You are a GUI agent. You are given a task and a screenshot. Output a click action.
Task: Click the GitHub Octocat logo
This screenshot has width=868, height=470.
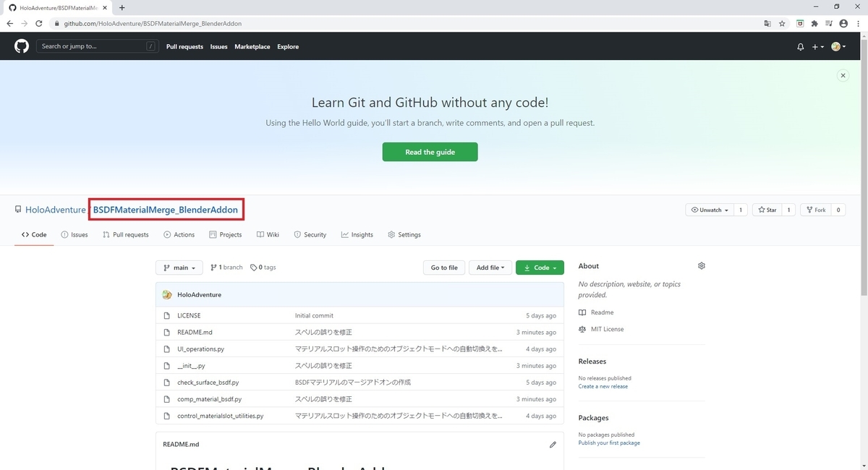pos(22,46)
